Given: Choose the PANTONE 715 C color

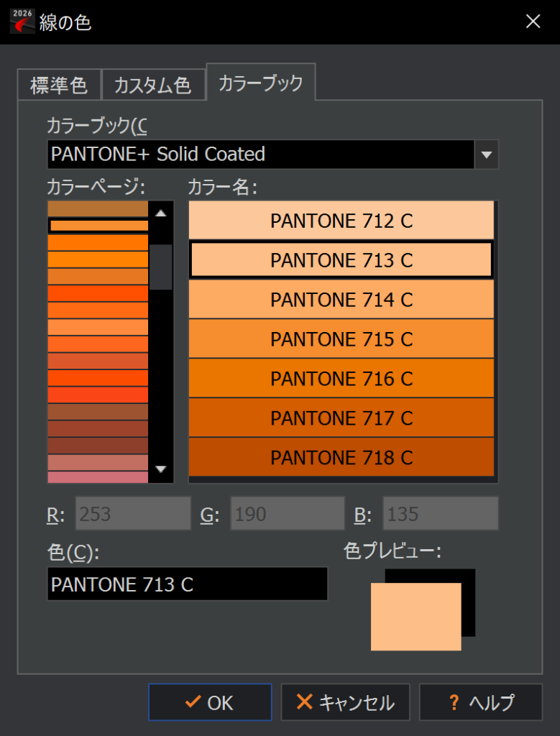Looking at the screenshot, I should 341,339.
